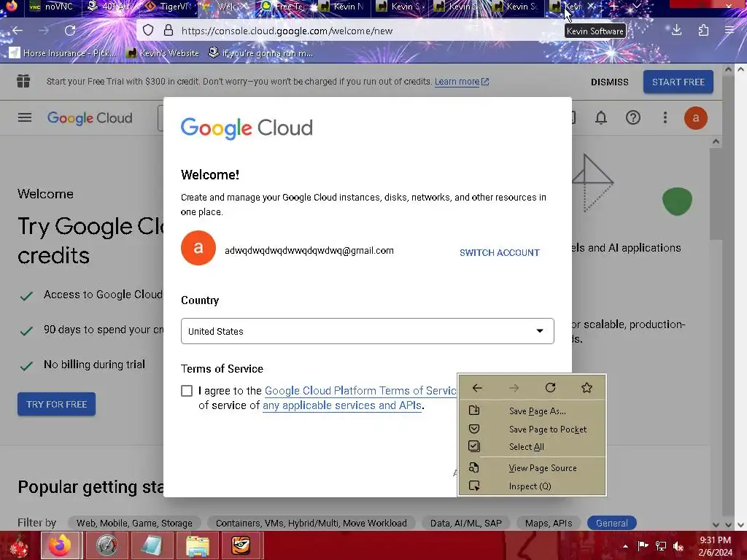The height and width of the screenshot is (560, 747).
Task: Select Web, Mobile, Game, Storage filter chip
Action: click(134, 523)
